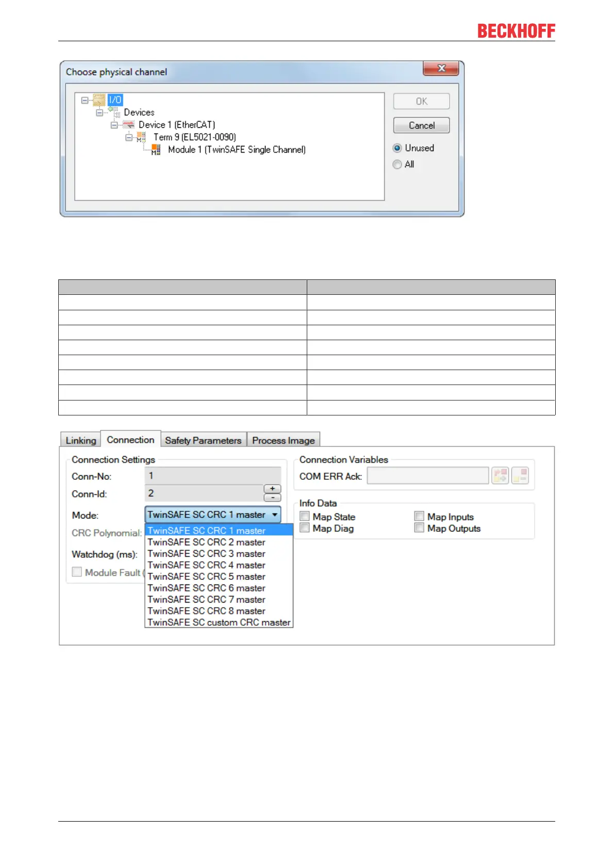Enable the Map Diag checkbox
614x868 pixels.
(x=305, y=528)
